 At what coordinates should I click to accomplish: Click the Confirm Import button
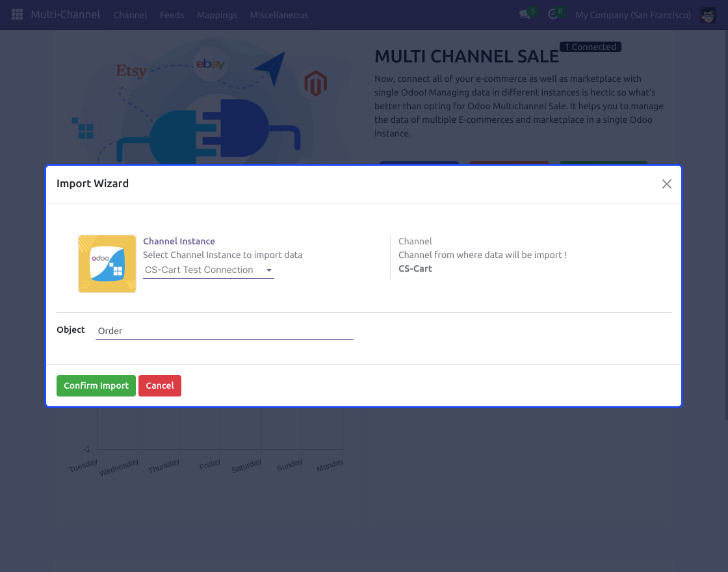point(96,386)
